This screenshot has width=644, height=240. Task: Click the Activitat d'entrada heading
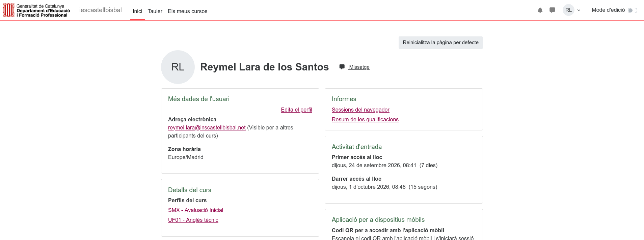(357, 147)
